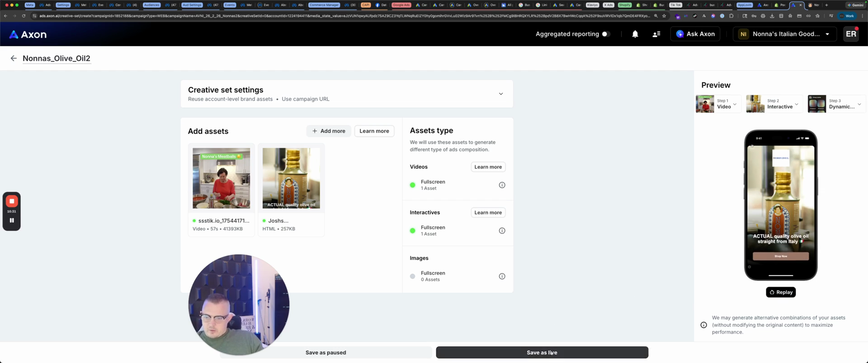Click Add more assets button
The image size is (868, 363).
point(329,131)
